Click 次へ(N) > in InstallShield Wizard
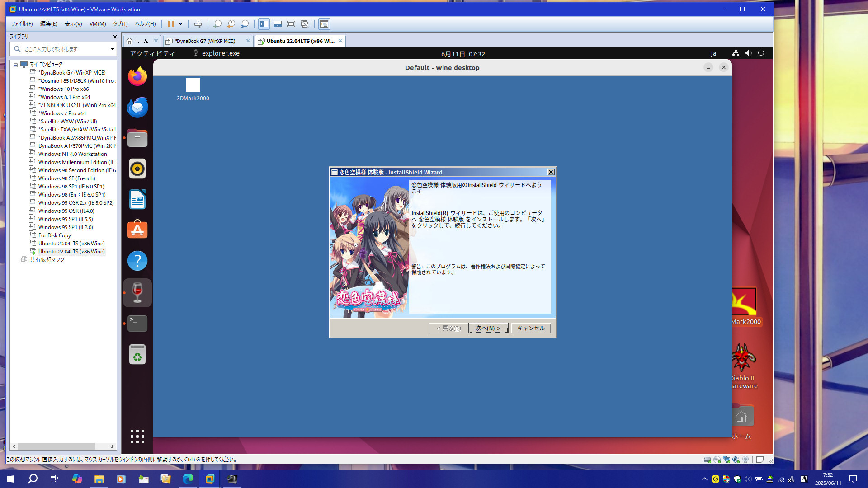868x488 pixels. tap(488, 328)
